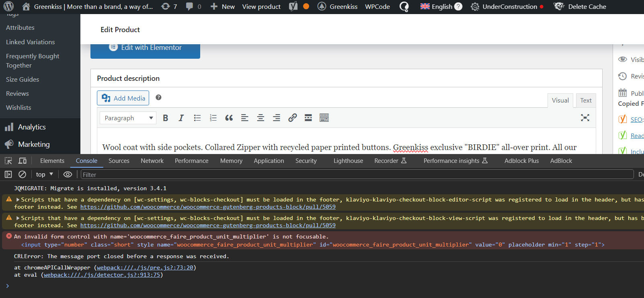Open the Memory DevTools tab
Image resolution: width=644 pixels, height=298 pixels.
coord(232,161)
